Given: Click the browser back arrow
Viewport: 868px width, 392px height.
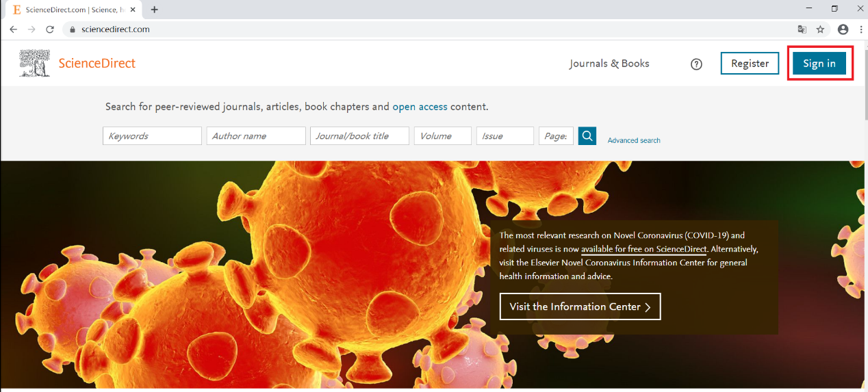Looking at the screenshot, I should click(x=13, y=29).
